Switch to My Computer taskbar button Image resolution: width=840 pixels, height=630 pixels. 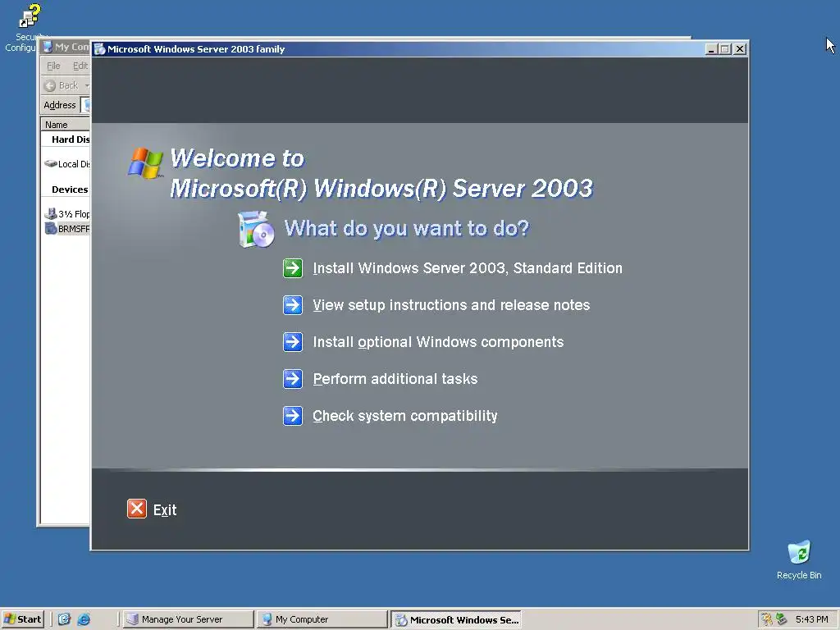(322, 619)
